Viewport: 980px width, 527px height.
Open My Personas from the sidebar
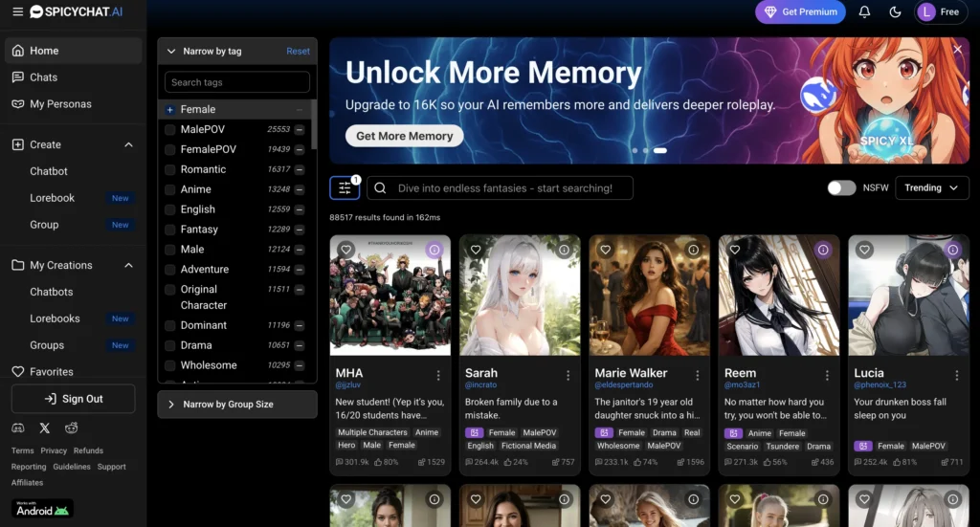60,104
